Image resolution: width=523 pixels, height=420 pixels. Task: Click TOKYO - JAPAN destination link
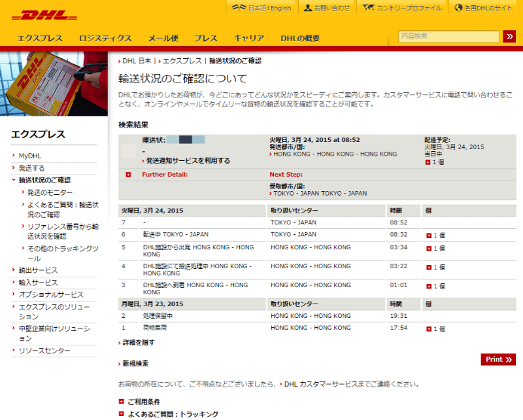(x=320, y=193)
